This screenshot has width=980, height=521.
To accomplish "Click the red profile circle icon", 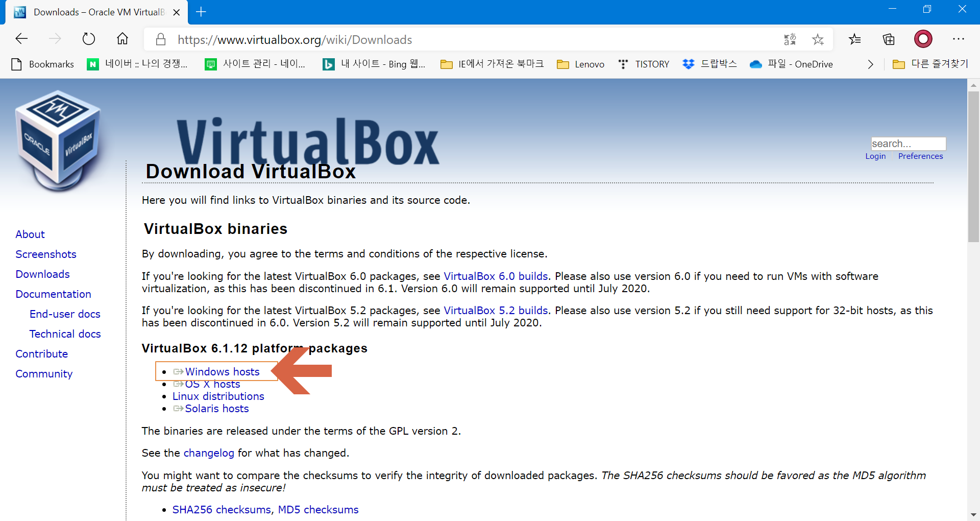I will click(x=923, y=39).
